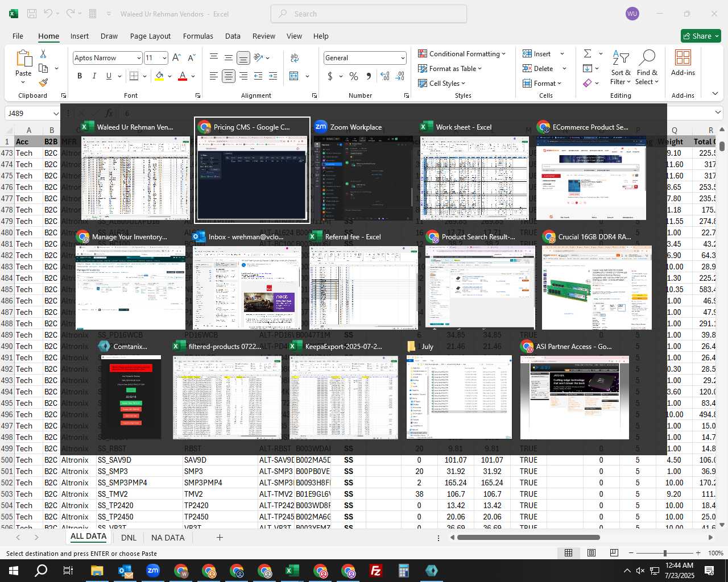Screen dimensions: 728x582
Task: Click the AutoSum sigma icon
Action: tap(588, 53)
